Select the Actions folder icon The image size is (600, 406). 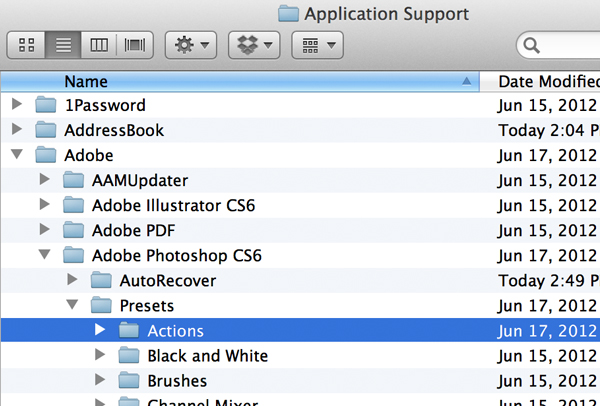[x=129, y=330]
